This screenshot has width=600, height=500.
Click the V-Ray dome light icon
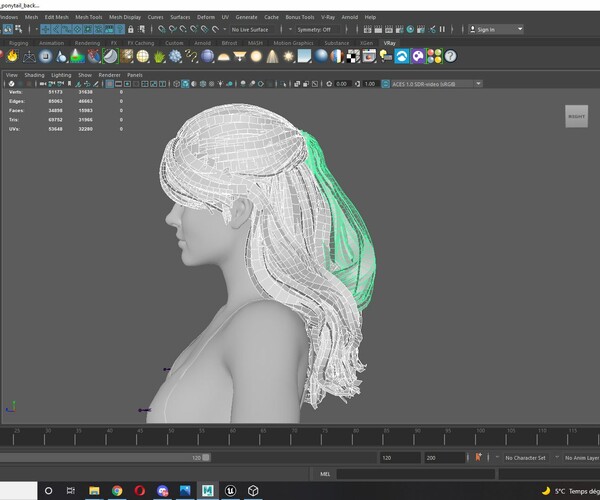pos(223,57)
